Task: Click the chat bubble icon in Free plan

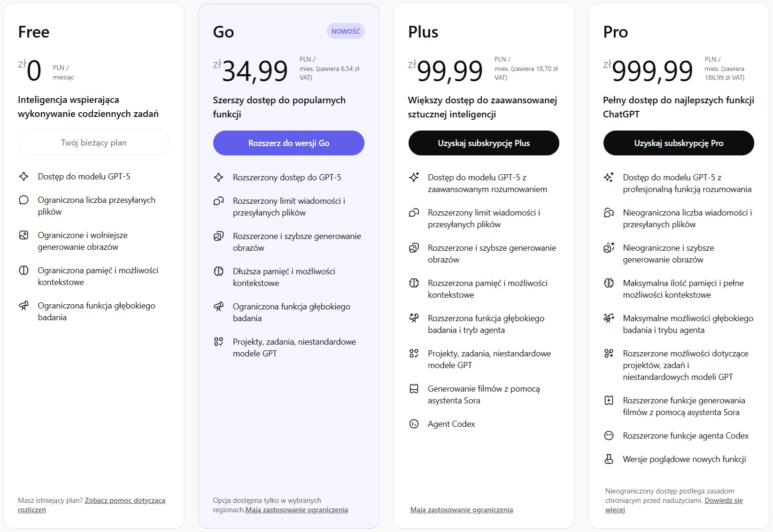Action: tap(23, 200)
